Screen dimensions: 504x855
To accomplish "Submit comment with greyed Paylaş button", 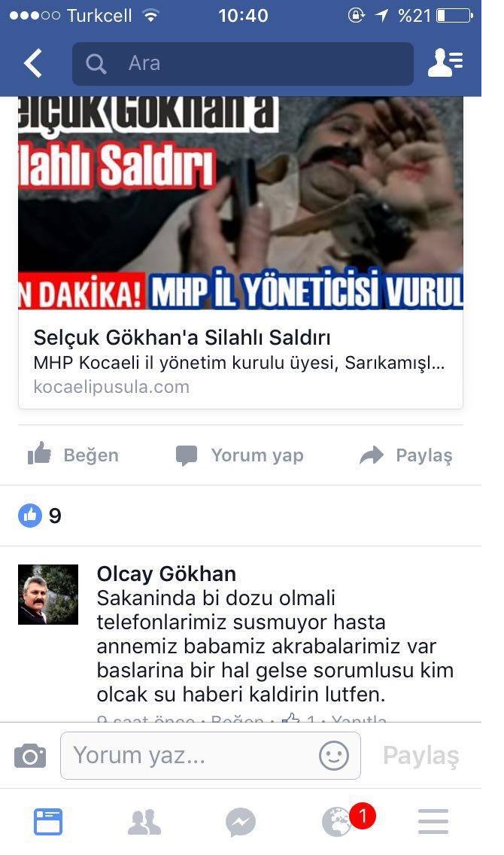I will click(x=421, y=756).
